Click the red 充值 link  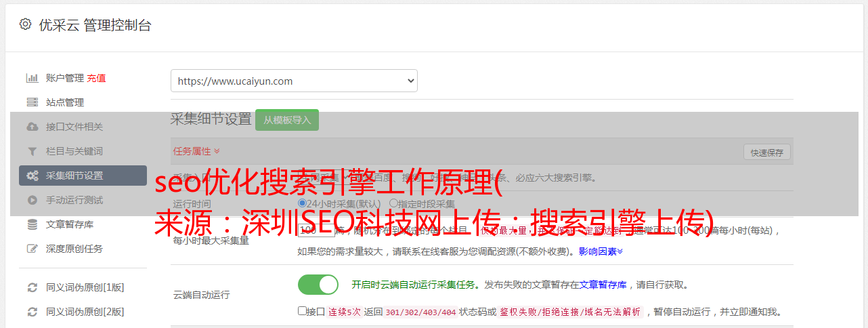tap(96, 78)
